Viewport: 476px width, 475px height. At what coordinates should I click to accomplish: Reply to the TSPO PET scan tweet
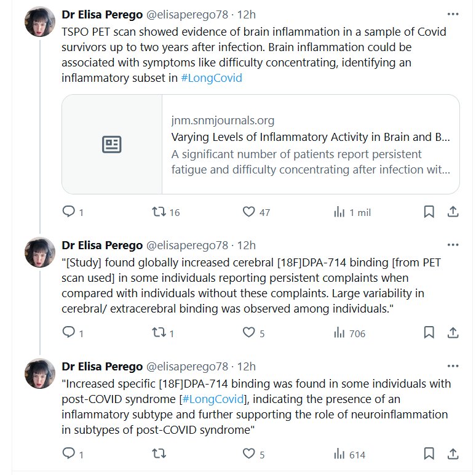click(69, 212)
